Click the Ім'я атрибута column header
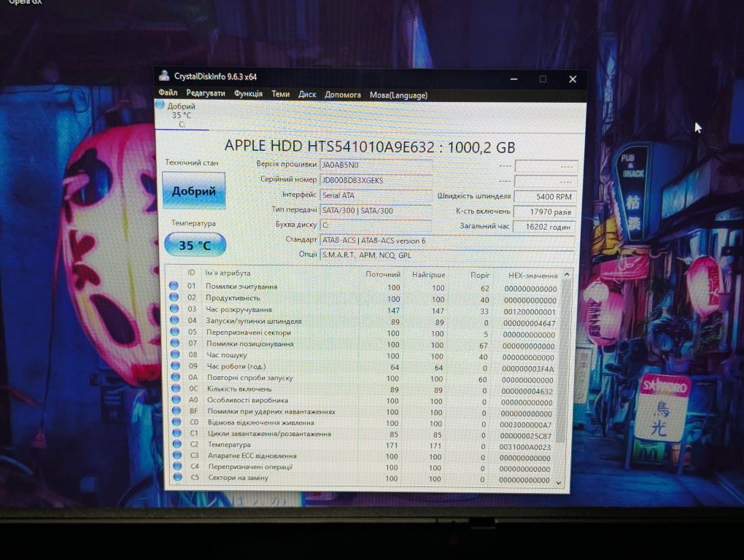 coord(228,273)
